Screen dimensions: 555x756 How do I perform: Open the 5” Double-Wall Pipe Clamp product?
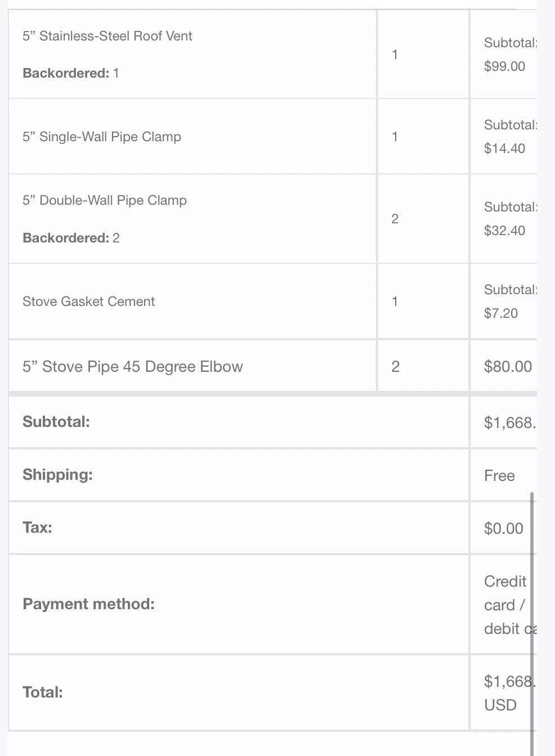point(105,200)
